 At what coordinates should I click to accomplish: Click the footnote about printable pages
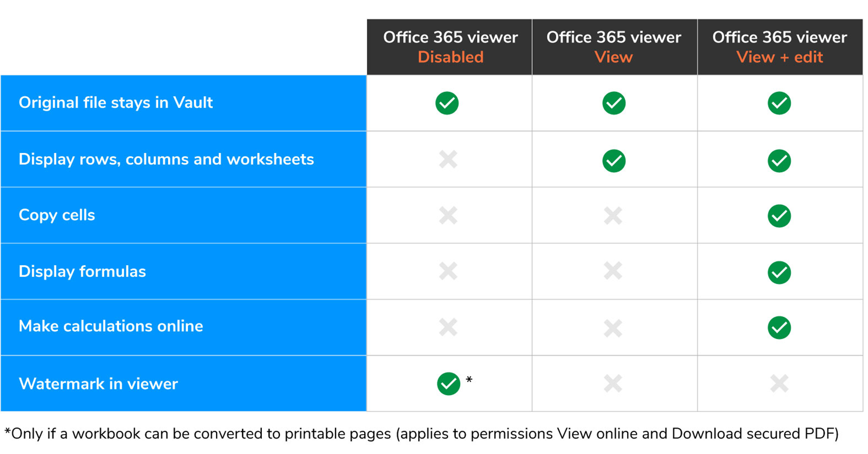coord(422,434)
